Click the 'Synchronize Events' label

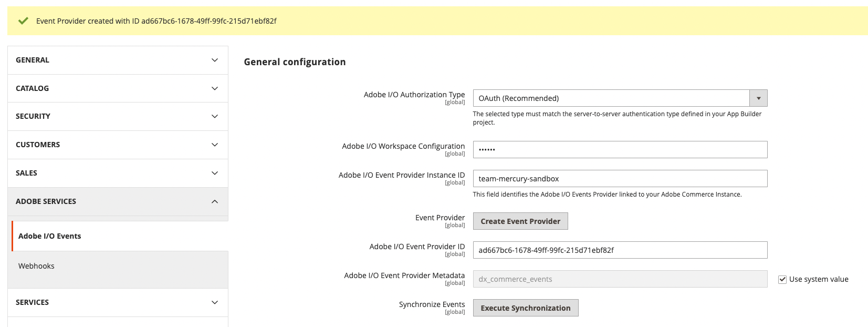click(432, 304)
